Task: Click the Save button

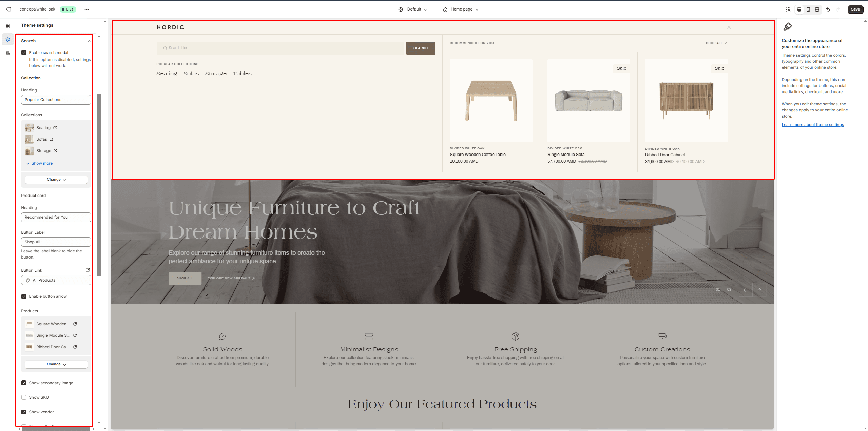Action: pyautogui.click(x=855, y=9)
